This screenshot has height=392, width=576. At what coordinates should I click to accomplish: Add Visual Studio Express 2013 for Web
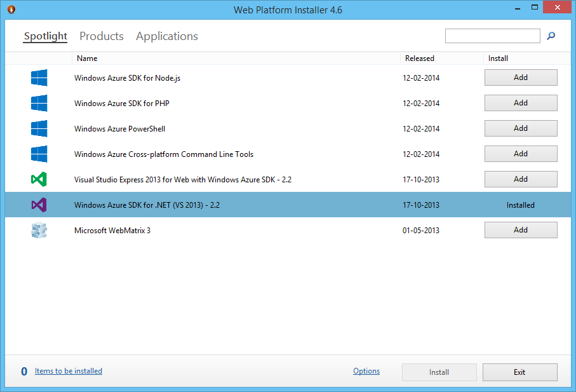pyautogui.click(x=521, y=179)
